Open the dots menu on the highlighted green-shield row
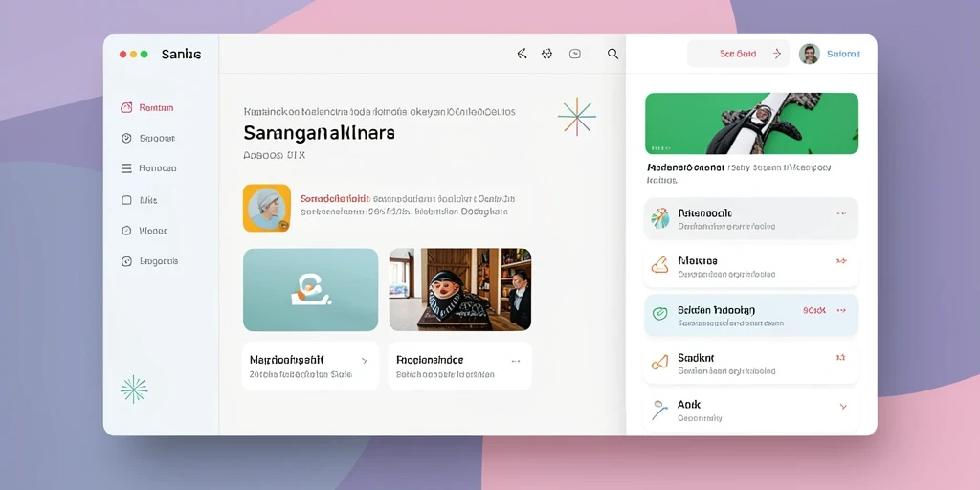The image size is (980, 490). point(841,310)
